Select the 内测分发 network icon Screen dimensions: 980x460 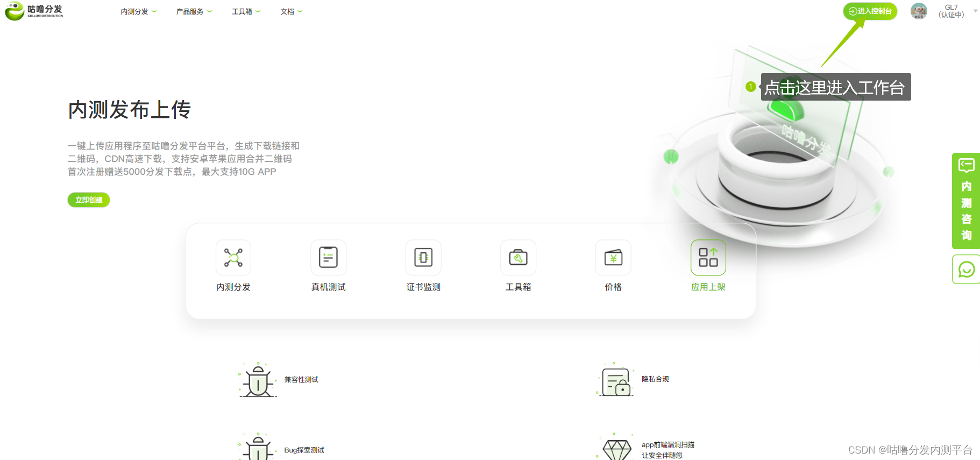pos(233,258)
